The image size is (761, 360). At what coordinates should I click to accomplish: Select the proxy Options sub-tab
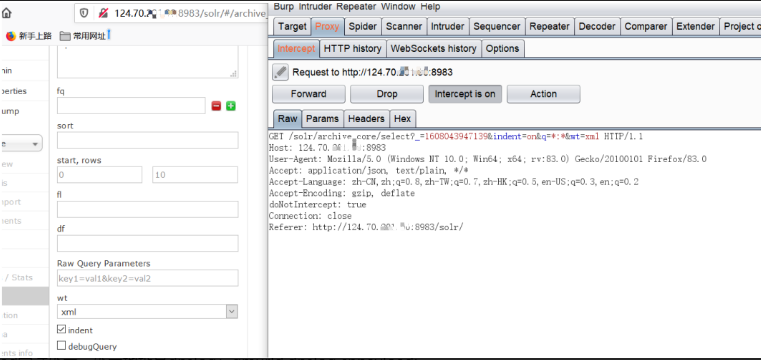pyautogui.click(x=502, y=49)
